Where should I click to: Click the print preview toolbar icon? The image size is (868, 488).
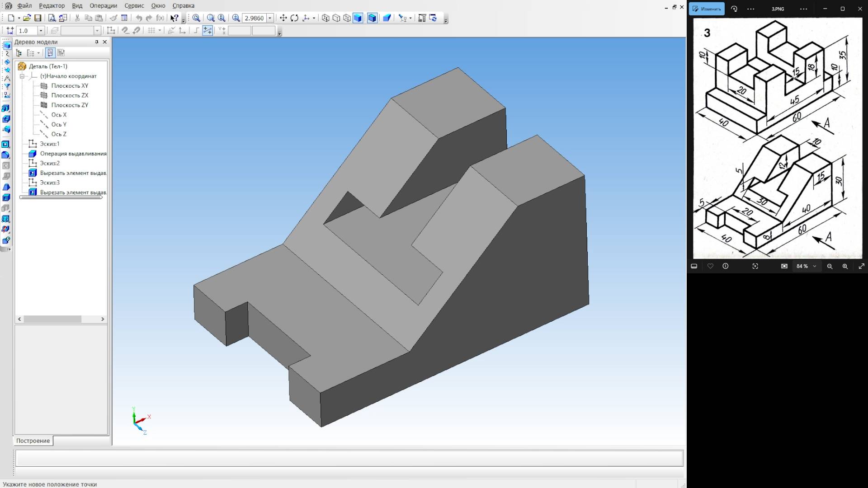click(52, 18)
